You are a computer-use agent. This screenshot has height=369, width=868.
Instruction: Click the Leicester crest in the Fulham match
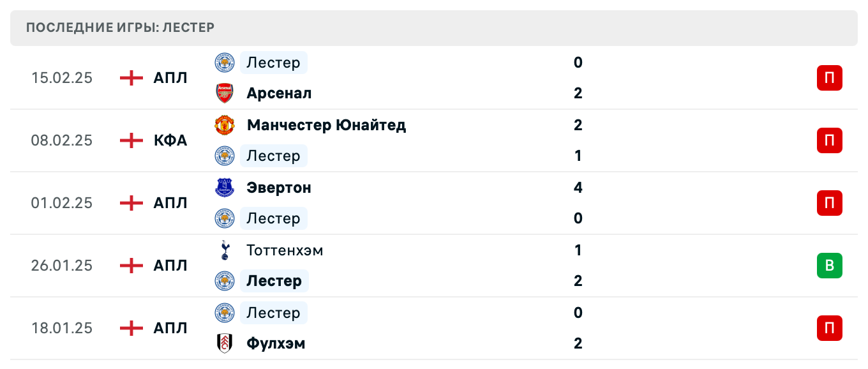(225, 313)
